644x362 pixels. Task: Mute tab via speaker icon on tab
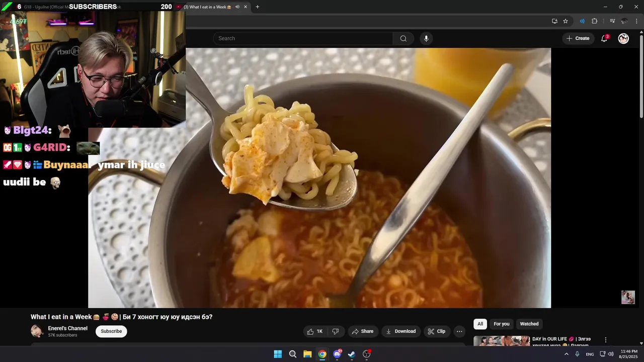coord(237,7)
